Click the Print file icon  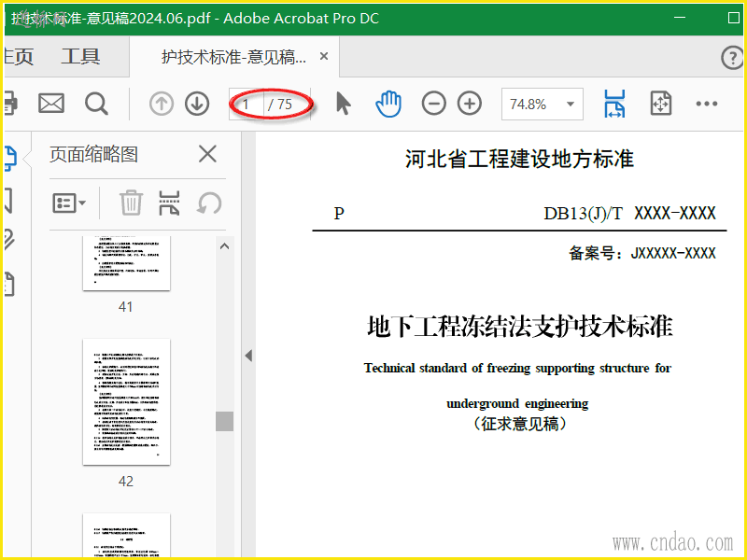[x=10, y=104]
